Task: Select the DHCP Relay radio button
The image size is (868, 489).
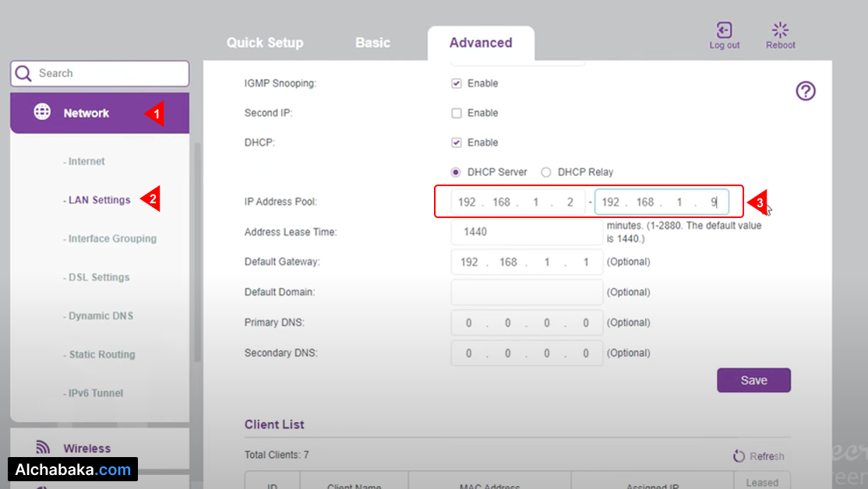Action: [x=546, y=172]
